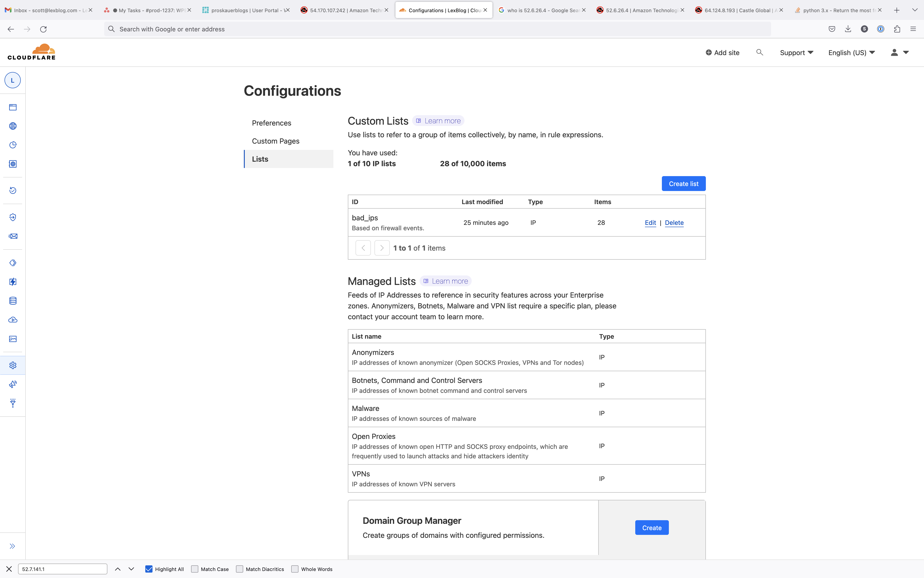Go to next find match

pyautogui.click(x=131, y=569)
